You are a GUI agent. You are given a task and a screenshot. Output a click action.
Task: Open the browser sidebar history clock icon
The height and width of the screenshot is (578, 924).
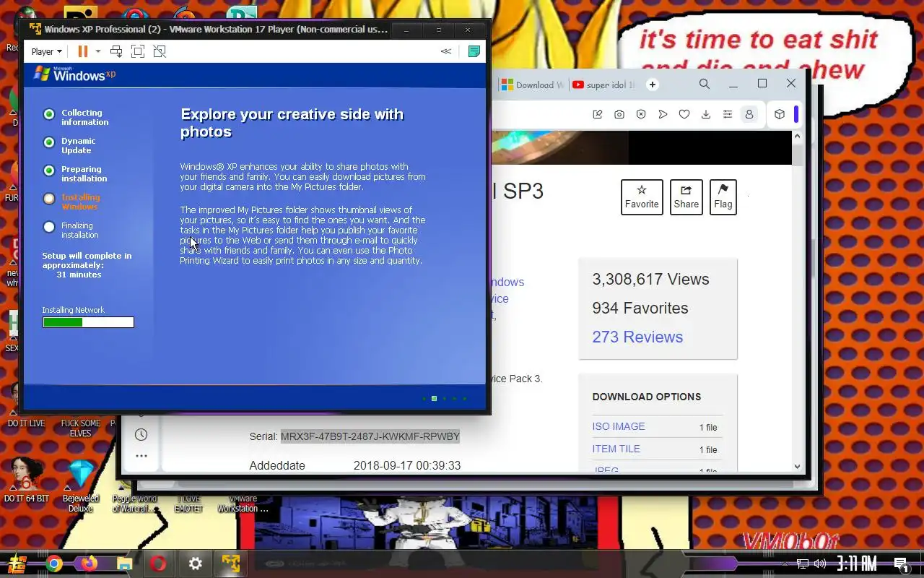[141, 434]
